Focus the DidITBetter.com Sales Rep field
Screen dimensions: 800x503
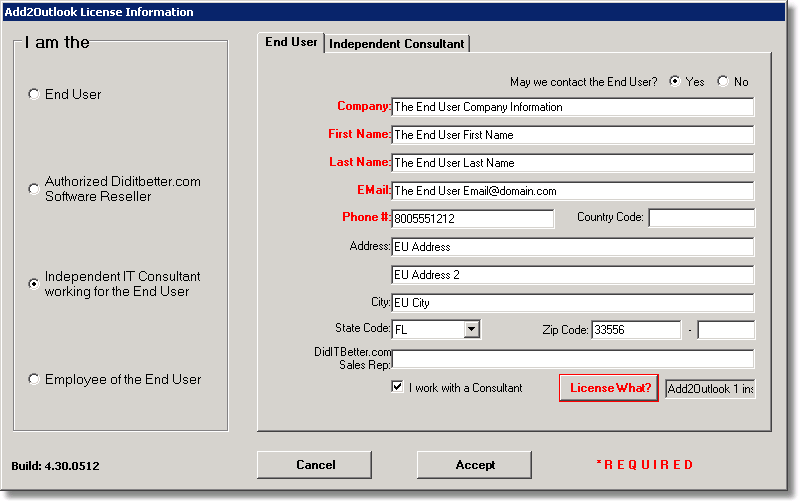pos(572,359)
